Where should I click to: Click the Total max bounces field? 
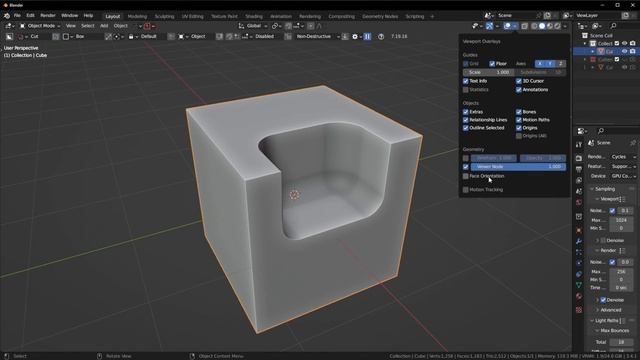(x=620, y=342)
